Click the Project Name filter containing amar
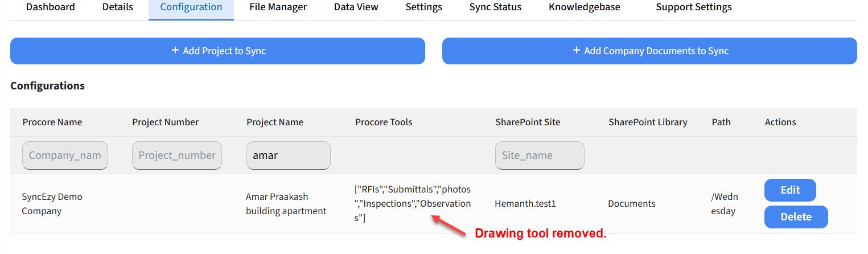This screenshot has width=868, height=254. tap(288, 155)
